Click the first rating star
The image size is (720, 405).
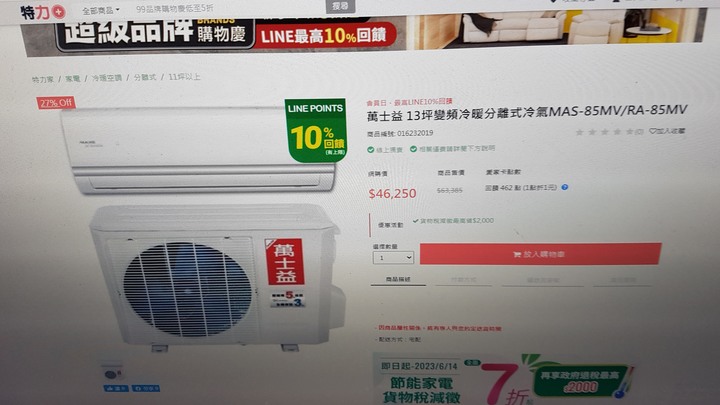click(579, 132)
